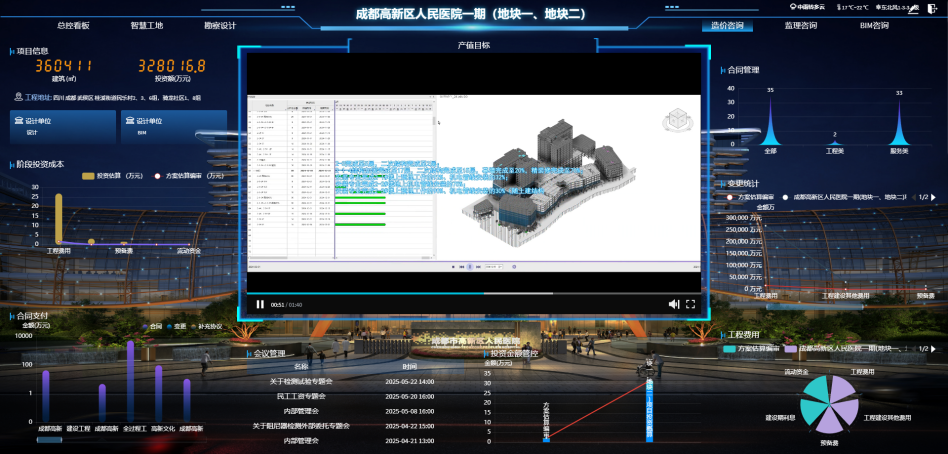Click the 设计单位 card with 设计 label

point(62,125)
